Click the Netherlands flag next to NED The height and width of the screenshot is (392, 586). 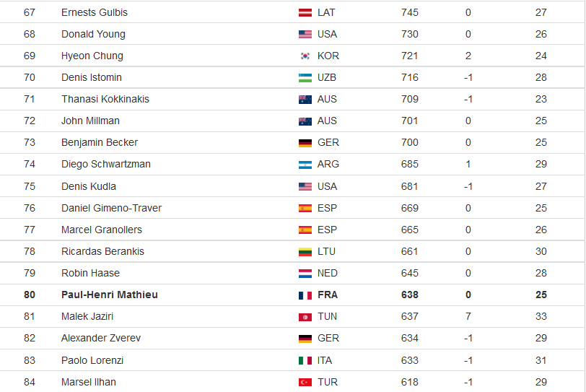(305, 274)
